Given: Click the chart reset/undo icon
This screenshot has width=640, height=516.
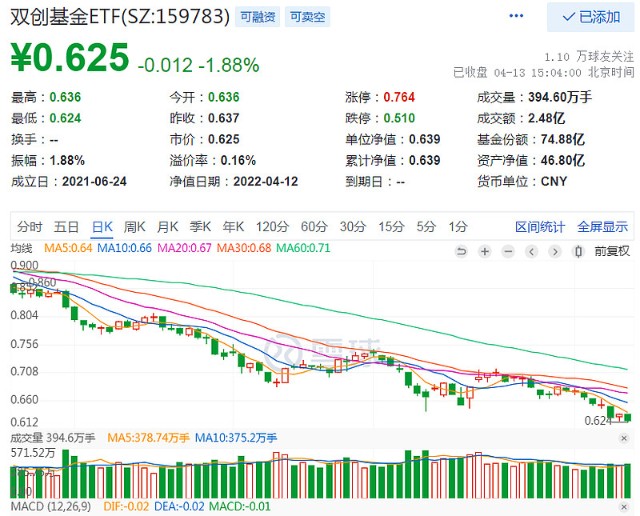Looking at the screenshot, I should 460,249.
